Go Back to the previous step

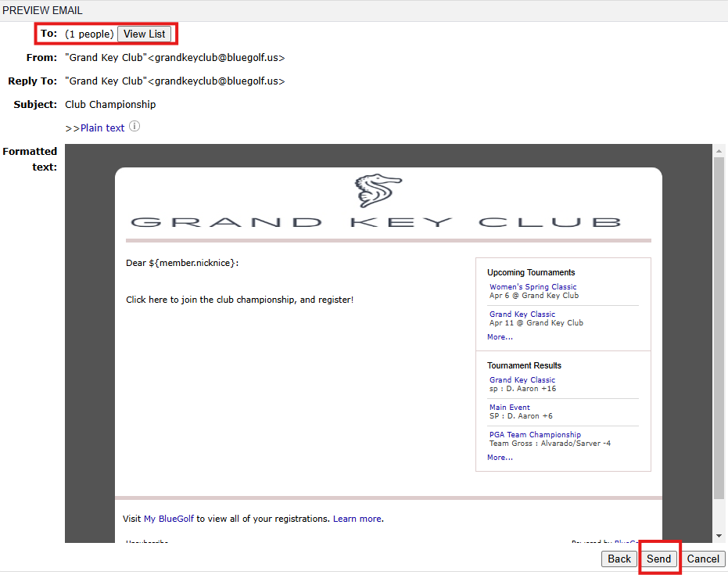click(x=619, y=559)
